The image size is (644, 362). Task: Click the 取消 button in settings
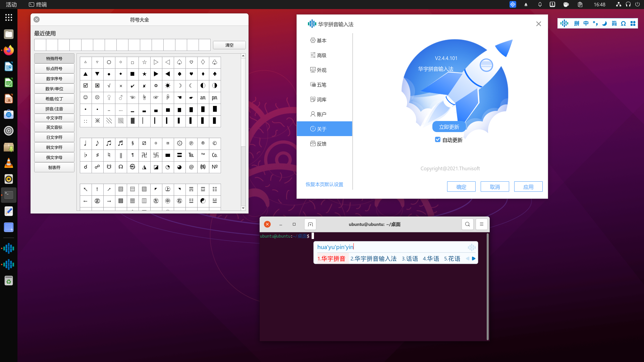point(495,187)
